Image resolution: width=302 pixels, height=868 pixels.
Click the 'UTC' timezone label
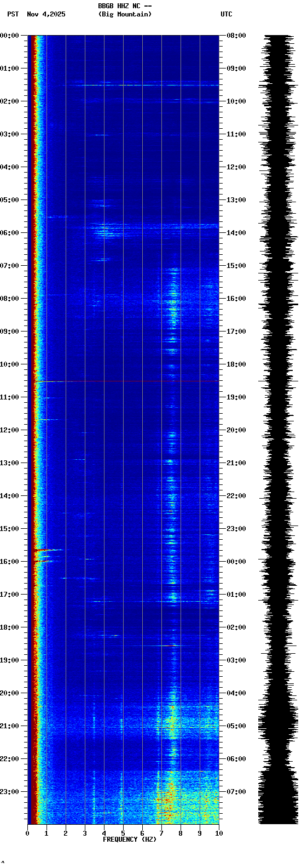(x=226, y=14)
